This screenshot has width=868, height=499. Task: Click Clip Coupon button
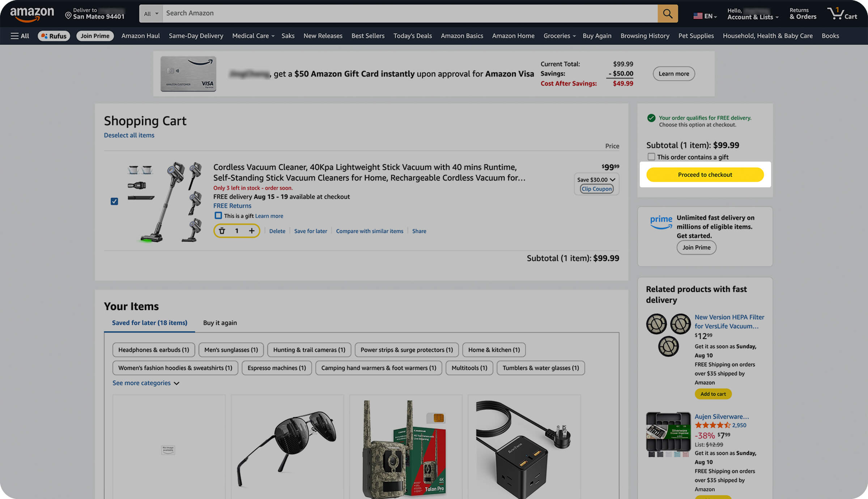[x=596, y=189]
